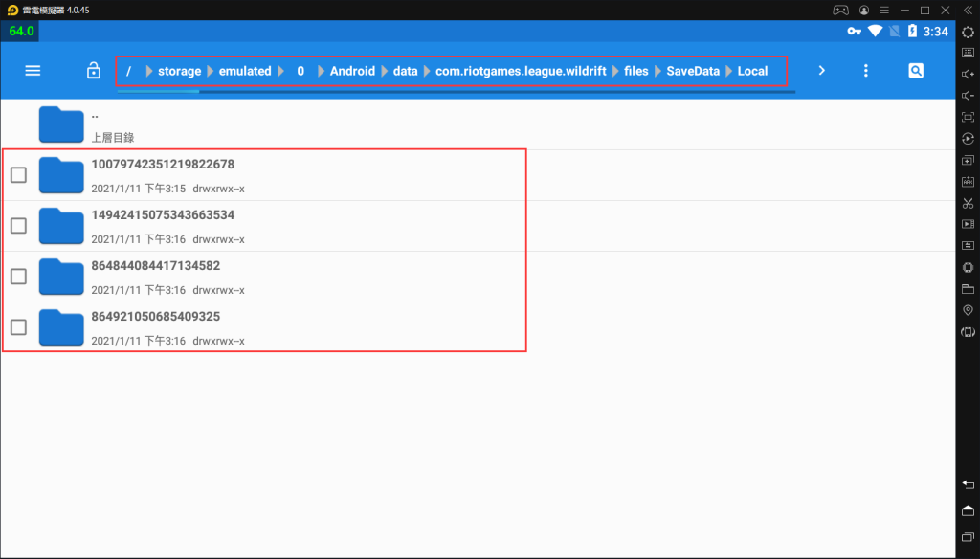980x559 pixels.
Task: Click the right chevron beside the path bar
Action: 820,71
